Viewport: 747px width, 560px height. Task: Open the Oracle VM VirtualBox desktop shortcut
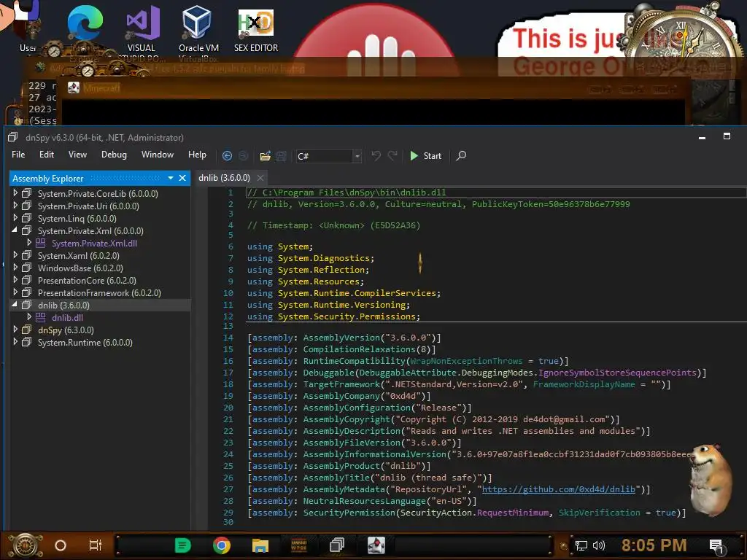point(198,29)
